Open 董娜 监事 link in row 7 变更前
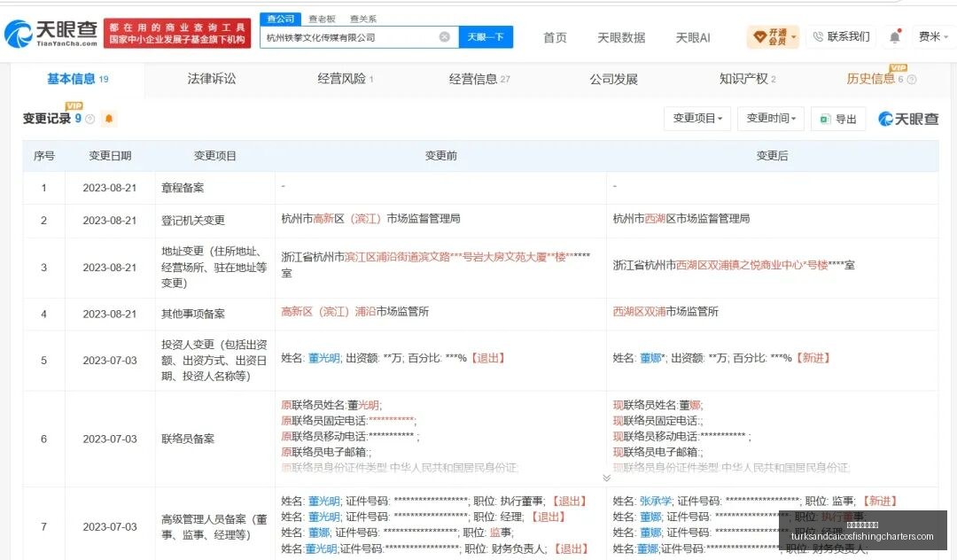The width and height of the screenshot is (957, 560). [x=319, y=533]
